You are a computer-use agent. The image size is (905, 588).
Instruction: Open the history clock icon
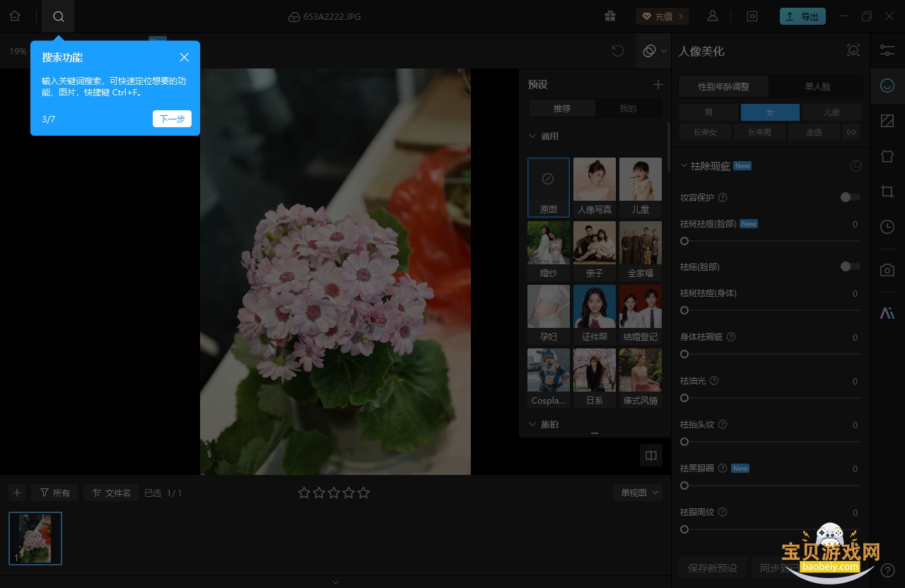[x=887, y=227]
